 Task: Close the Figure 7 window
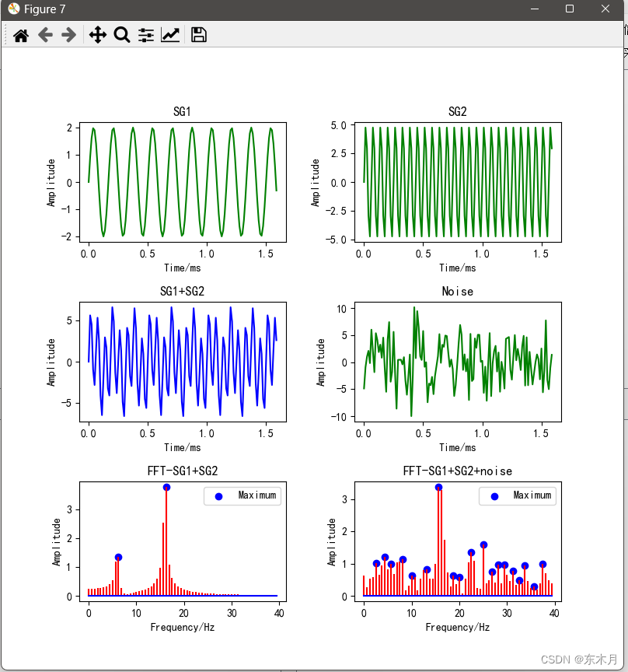605,9
